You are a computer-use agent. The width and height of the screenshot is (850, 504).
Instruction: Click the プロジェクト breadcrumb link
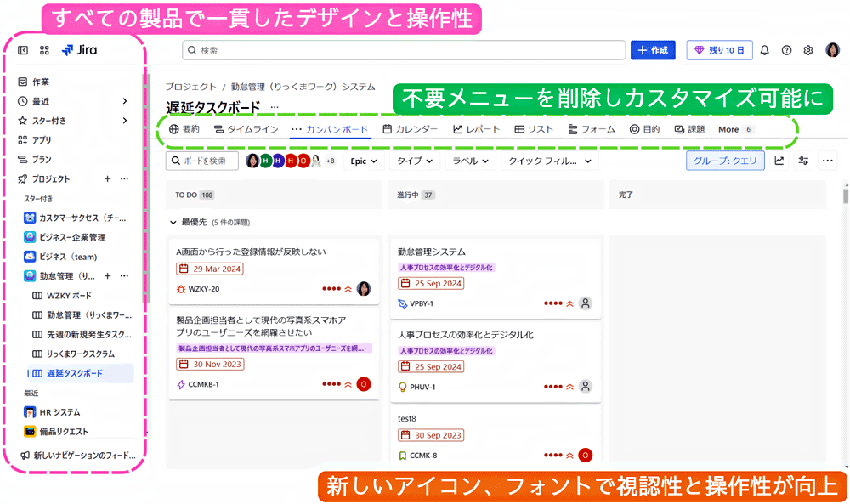(x=190, y=87)
